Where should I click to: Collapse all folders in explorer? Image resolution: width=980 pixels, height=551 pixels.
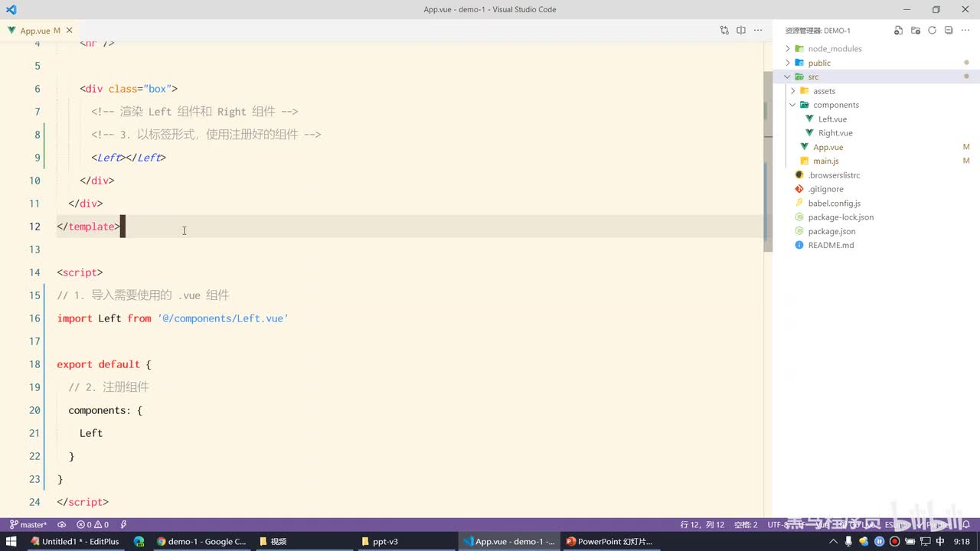click(x=949, y=31)
